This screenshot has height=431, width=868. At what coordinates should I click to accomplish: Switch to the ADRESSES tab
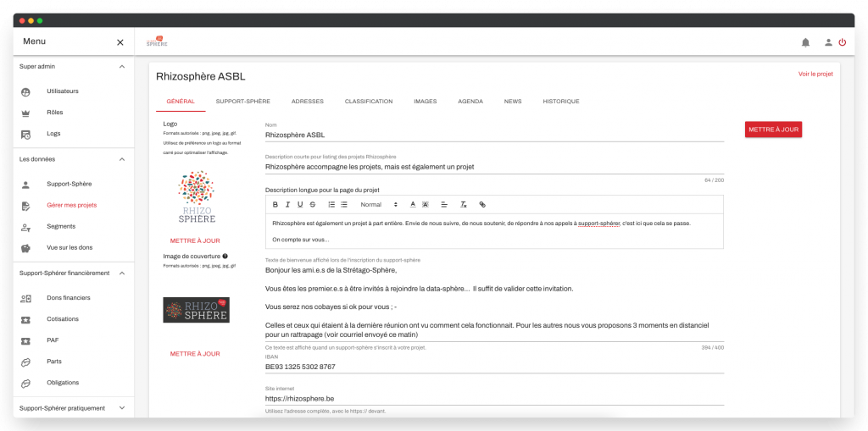point(307,102)
